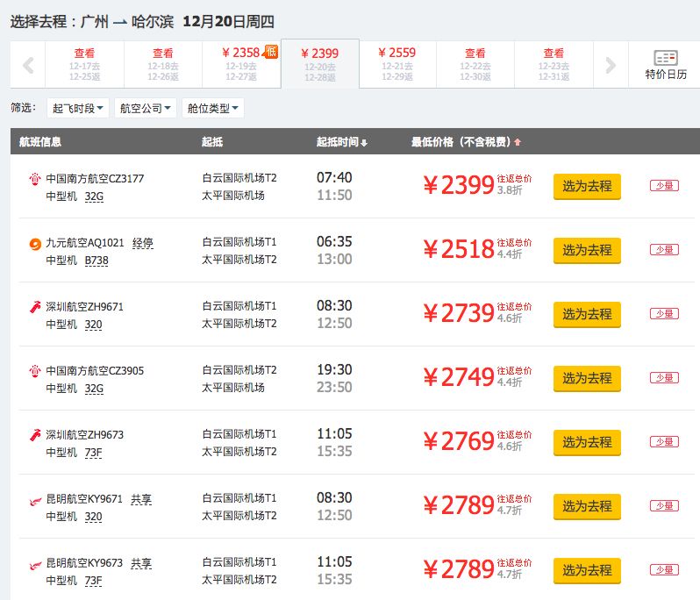Click 少量 badge in CZ3905 row

pyautogui.click(x=664, y=378)
